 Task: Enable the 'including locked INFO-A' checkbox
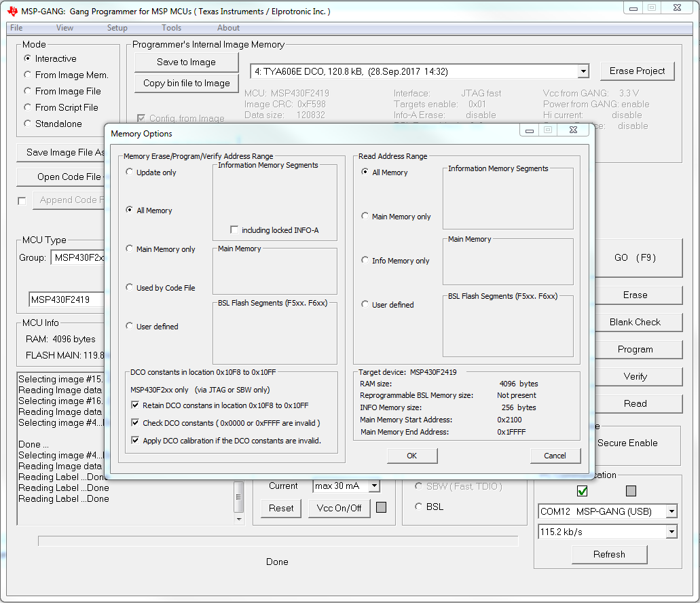(234, 230)
